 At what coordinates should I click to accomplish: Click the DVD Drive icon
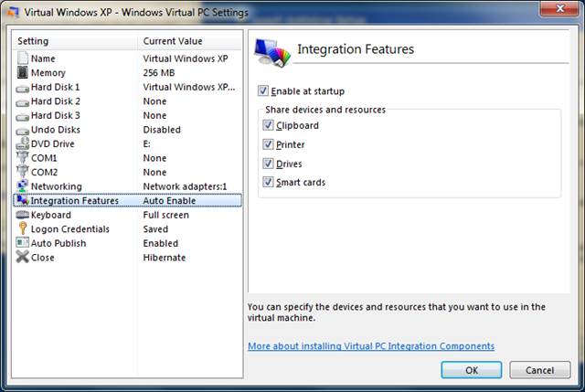tap(22, 143)
